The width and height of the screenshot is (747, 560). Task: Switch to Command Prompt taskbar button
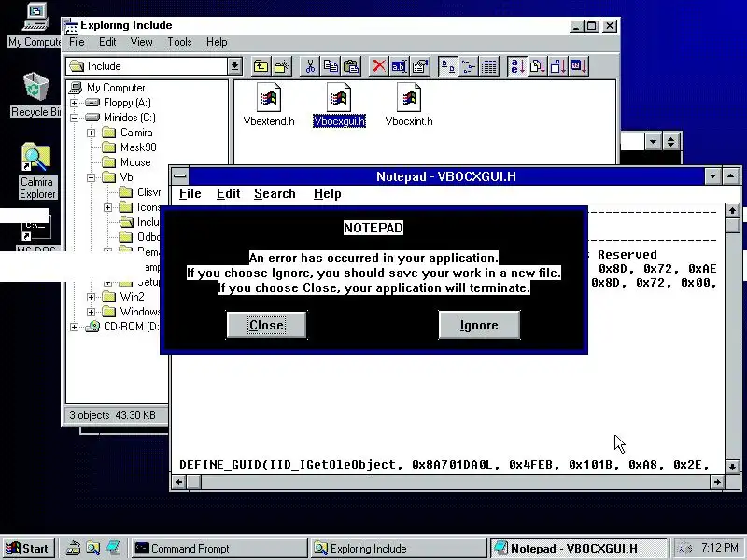[x=218, y=549]
